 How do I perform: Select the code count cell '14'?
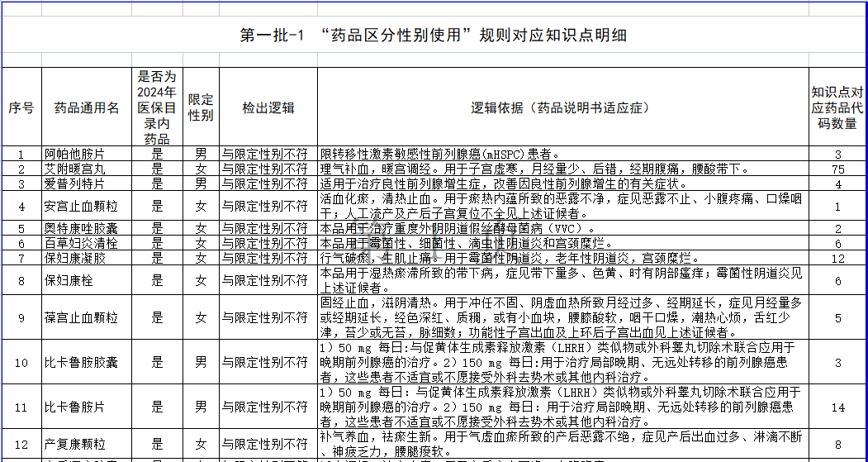837,407
